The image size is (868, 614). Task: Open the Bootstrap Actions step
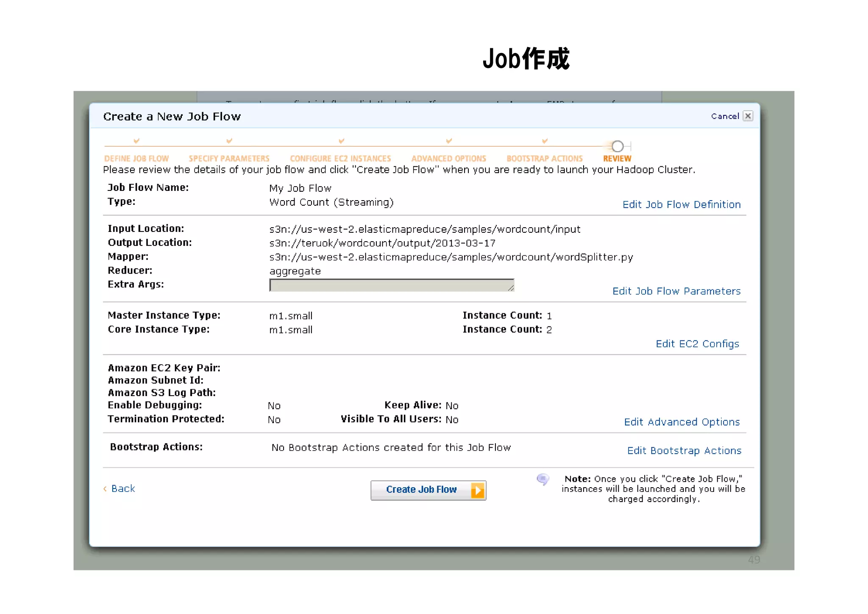pos(545,158)
